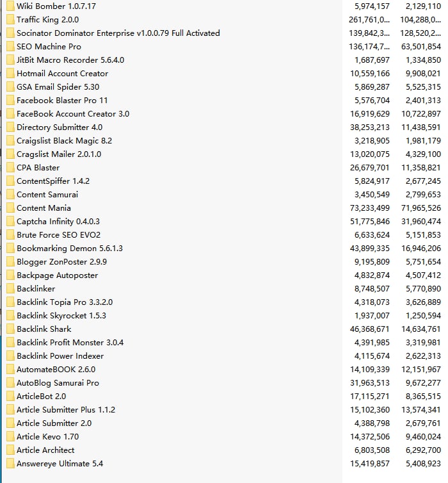Screen dimensions: 448x483
Task: Click the packed size 3,626,889
Action: (x=423, y=302)
